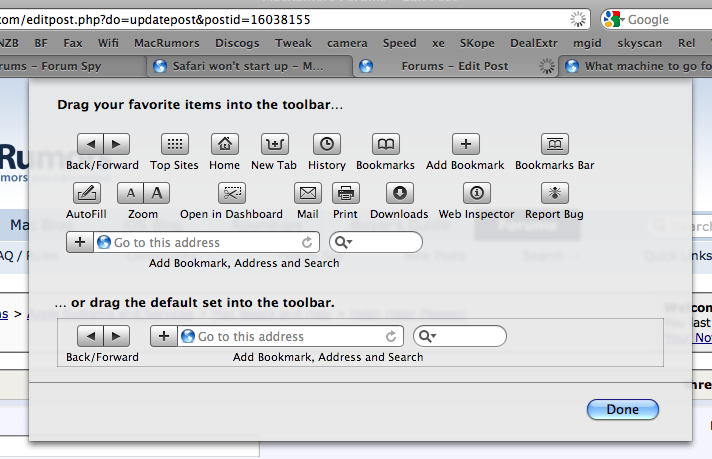Choose the Bookmarks Bar icon
This screenshot has width=712, height=459.
555,144
